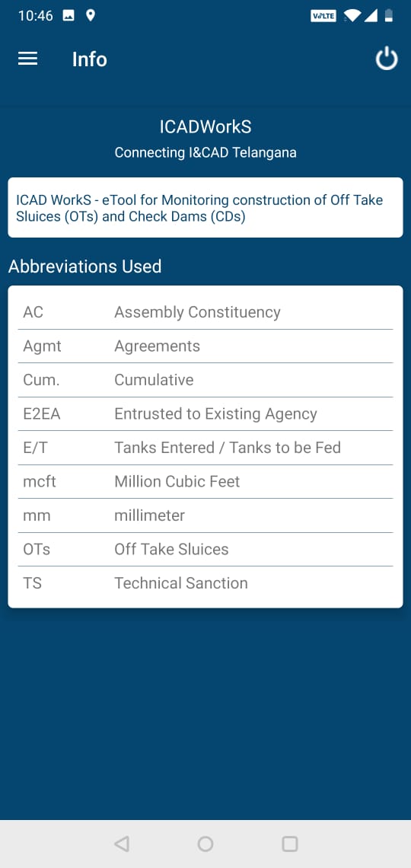Tap the power logout icon

pos(387,59)
